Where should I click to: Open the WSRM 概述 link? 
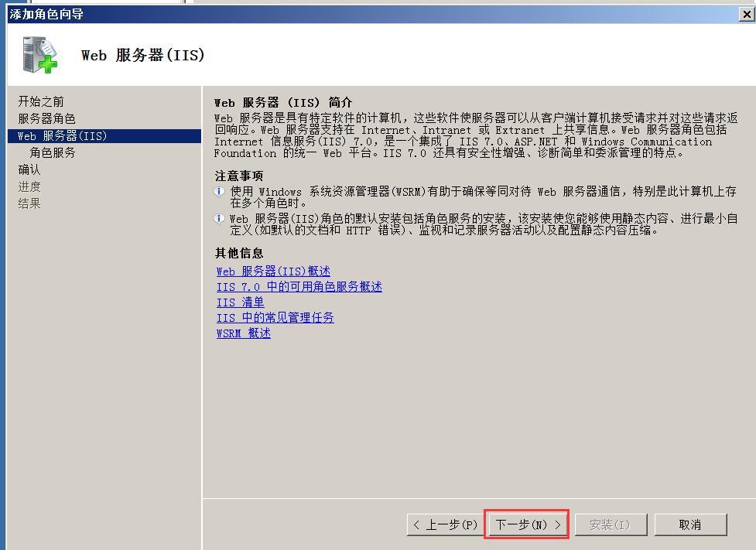click(244, 333)
